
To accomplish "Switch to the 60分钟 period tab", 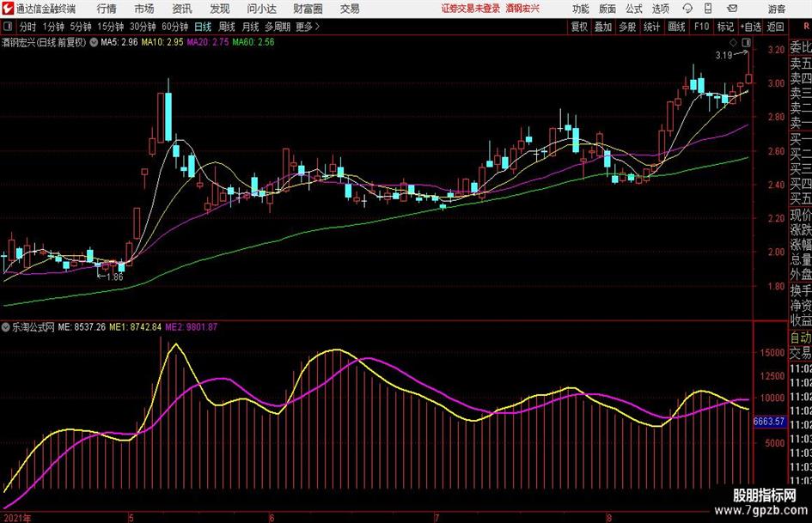I will tap(175, 27).
